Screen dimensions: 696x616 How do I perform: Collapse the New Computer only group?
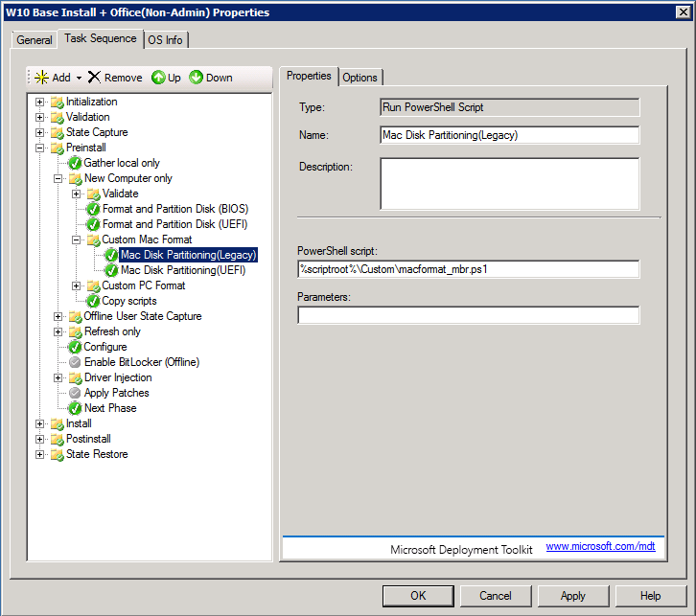click(58, 179)
